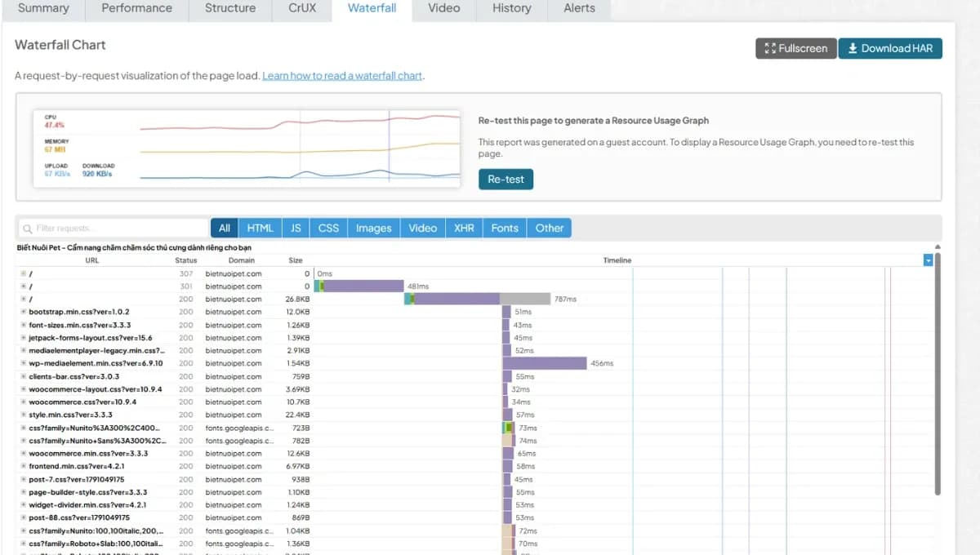Open the 'Learn how to read a waterfall chart' link
This screenshot has height=555, width=980.
point(342,76)
